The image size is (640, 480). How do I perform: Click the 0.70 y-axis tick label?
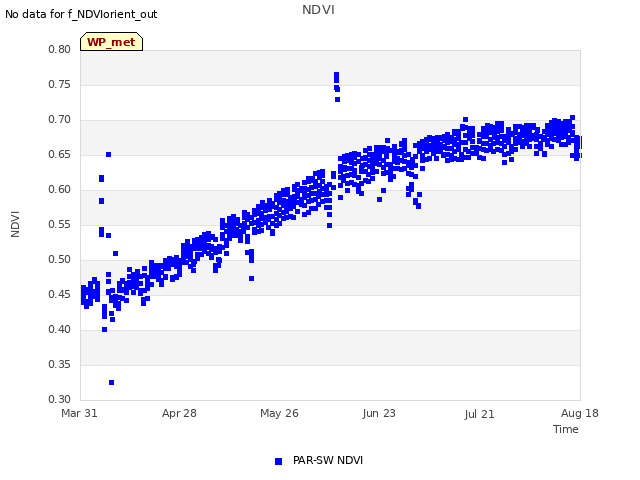click(x=60, y=120)
